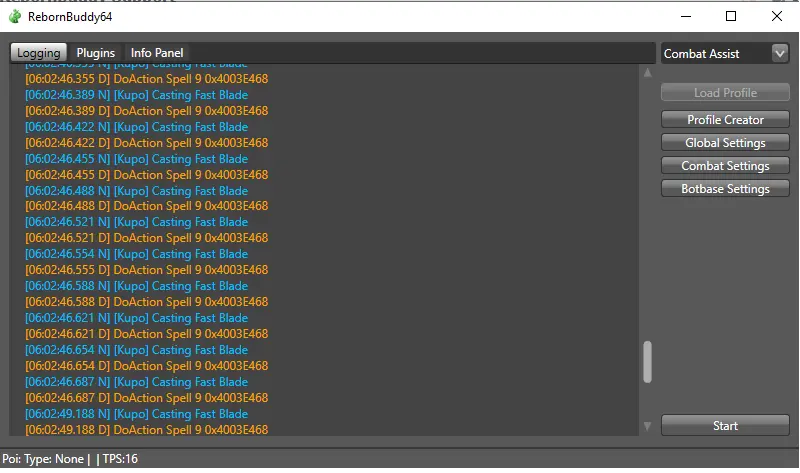
Task: Expand the Combat Assist botbase dropdown
Action: (x=725, y=54)
